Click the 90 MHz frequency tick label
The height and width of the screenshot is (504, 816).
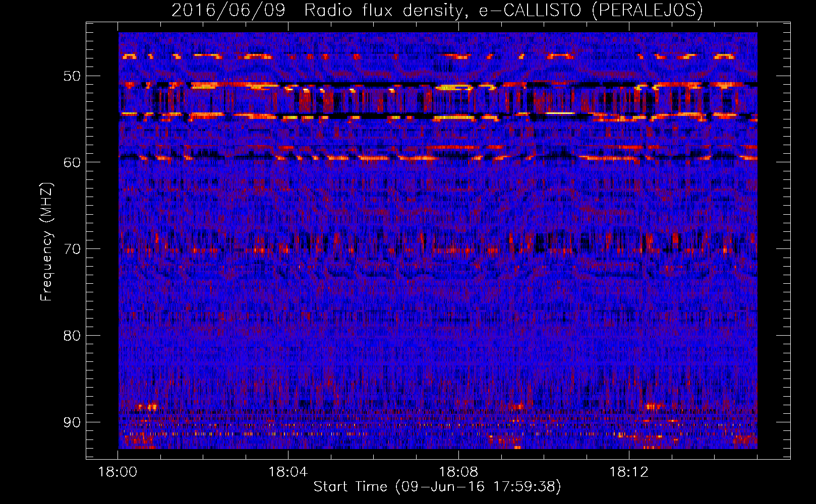pos(72,422)
